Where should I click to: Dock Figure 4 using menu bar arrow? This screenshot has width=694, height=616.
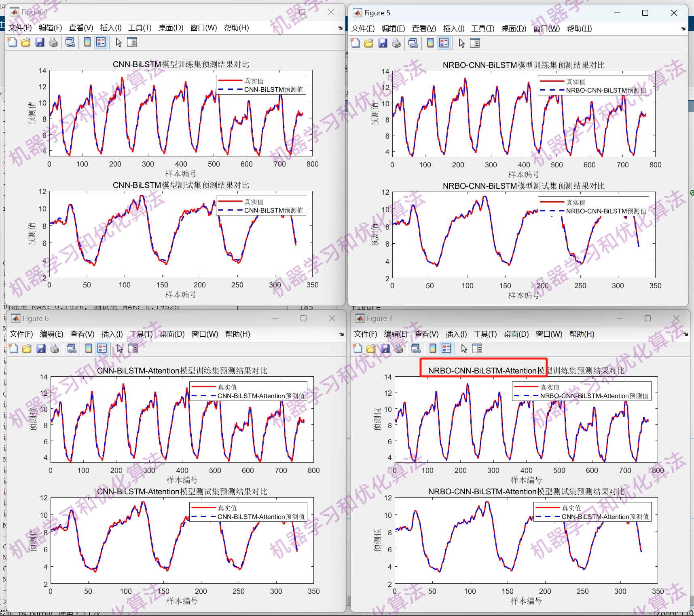point(340,28)
